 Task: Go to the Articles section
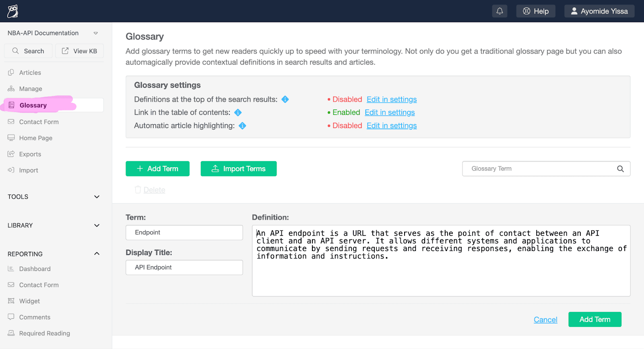[30, 73]
